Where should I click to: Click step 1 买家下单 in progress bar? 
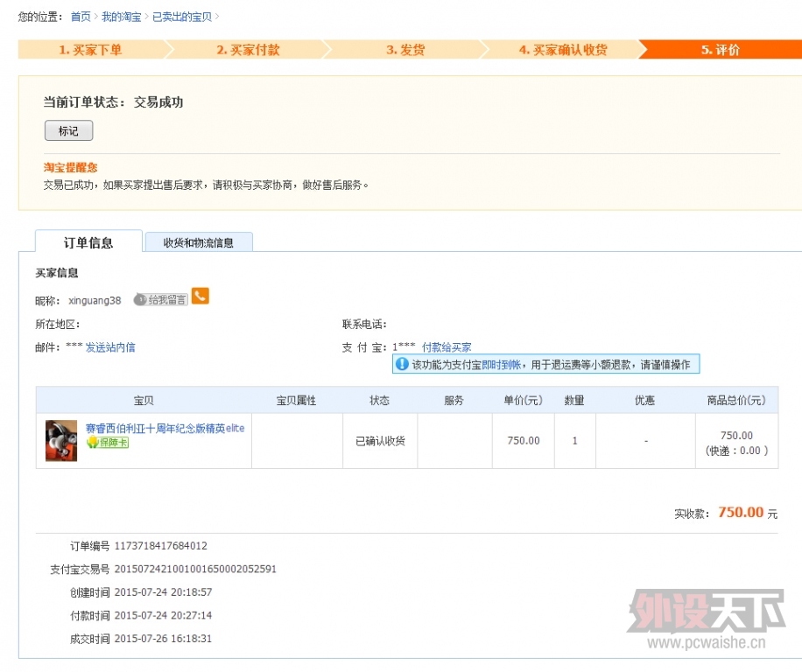point(90,50)
